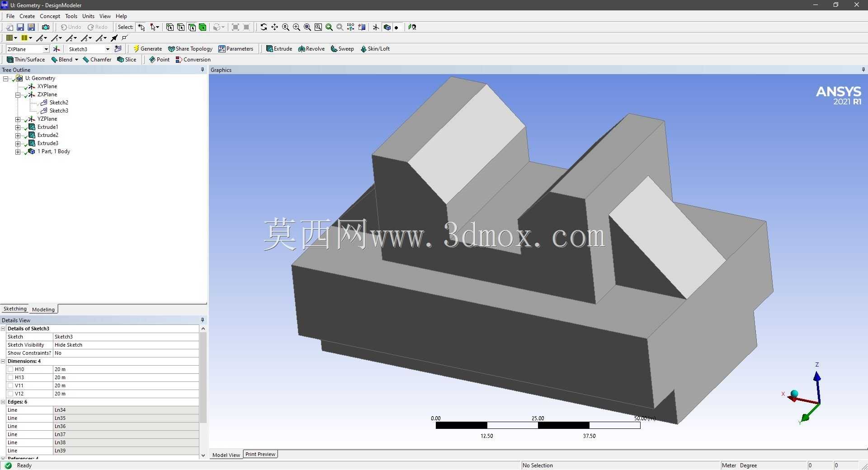Switch to the Sketching tab

point(15,309)
